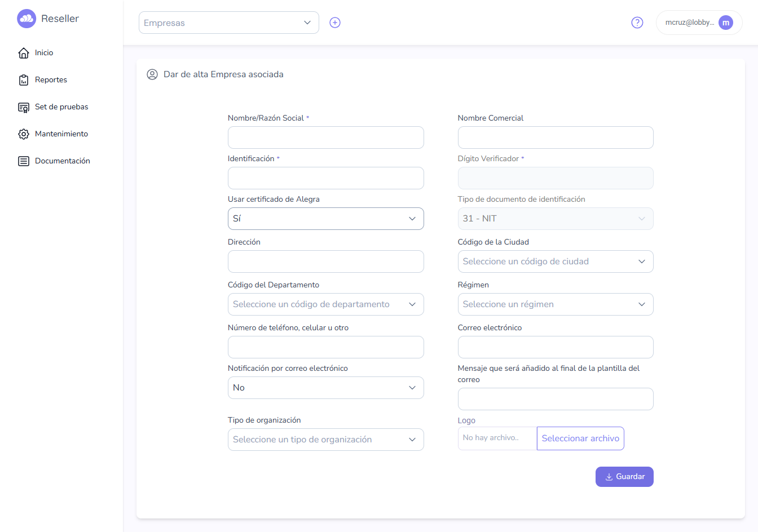
Task: Click the Set de pruebas certificate icon
Action: click(x=24, y=107)
